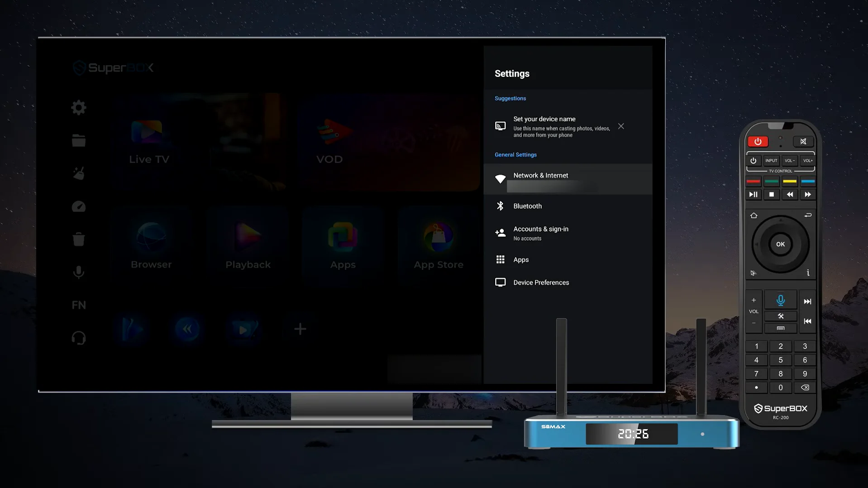This screenshot has width=868, height=488.
Task: Click the home button on remote
Action: 754,215
